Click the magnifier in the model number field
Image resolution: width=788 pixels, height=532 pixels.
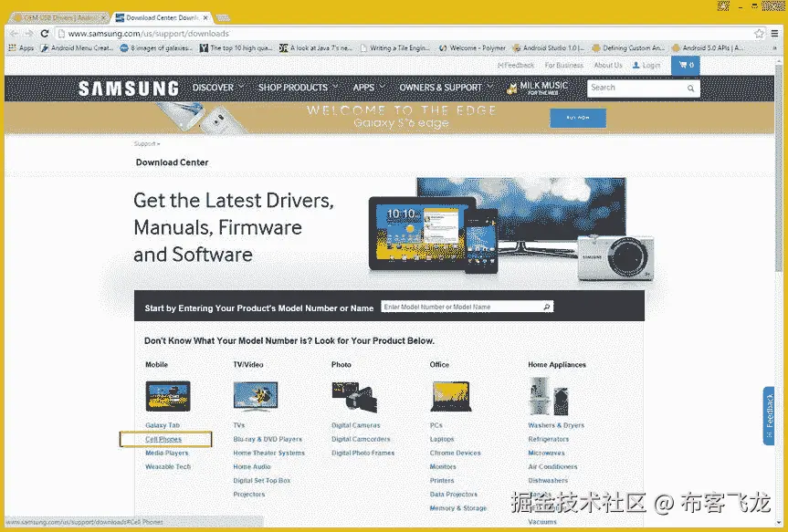pos(547,307)
